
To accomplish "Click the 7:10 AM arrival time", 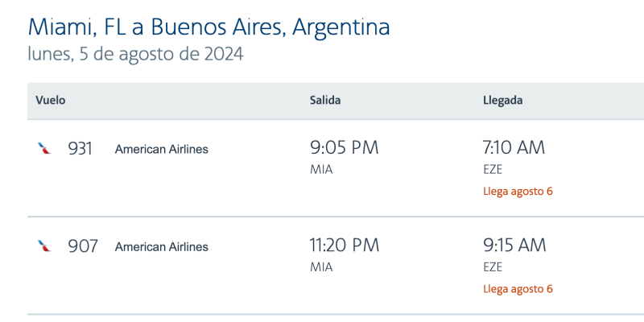I will pyautogui.click(x=514, y=148).
